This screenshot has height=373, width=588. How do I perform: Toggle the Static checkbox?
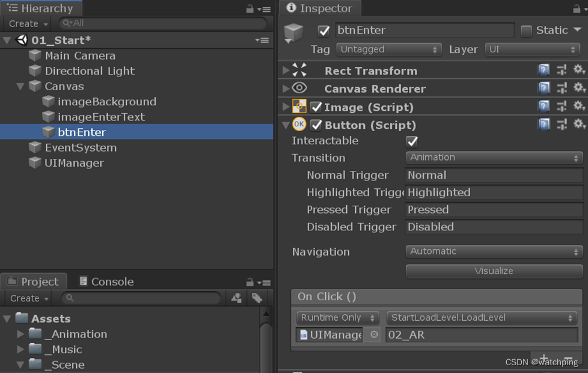[526, 31]
